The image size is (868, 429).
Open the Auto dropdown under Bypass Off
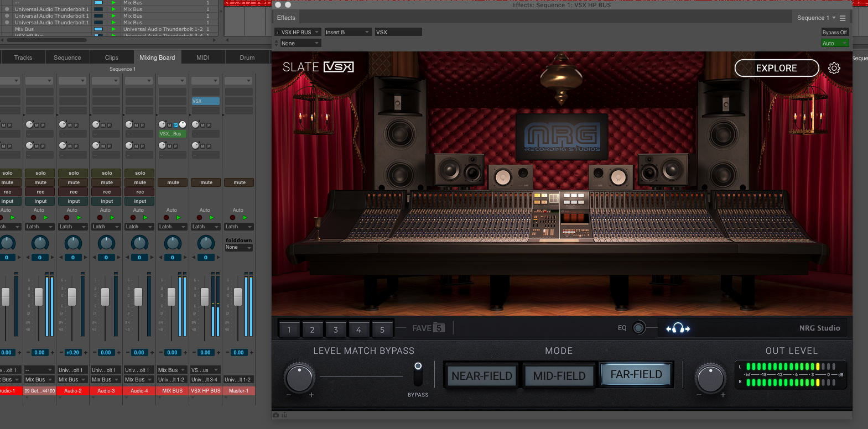click(835, 43)
